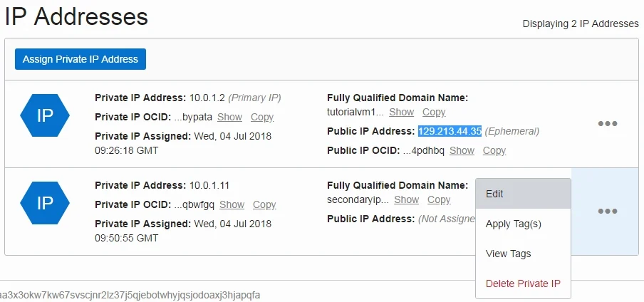Screen dimensions: 644x302
Task: Open three-dots menu for secondary IP row
Action: coord(608,211)
